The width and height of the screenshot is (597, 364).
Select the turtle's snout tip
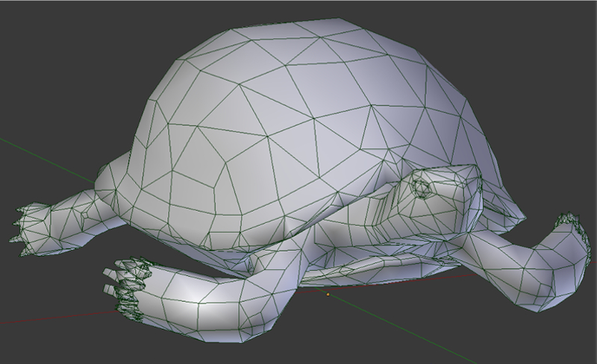click(x=472, y=178)
